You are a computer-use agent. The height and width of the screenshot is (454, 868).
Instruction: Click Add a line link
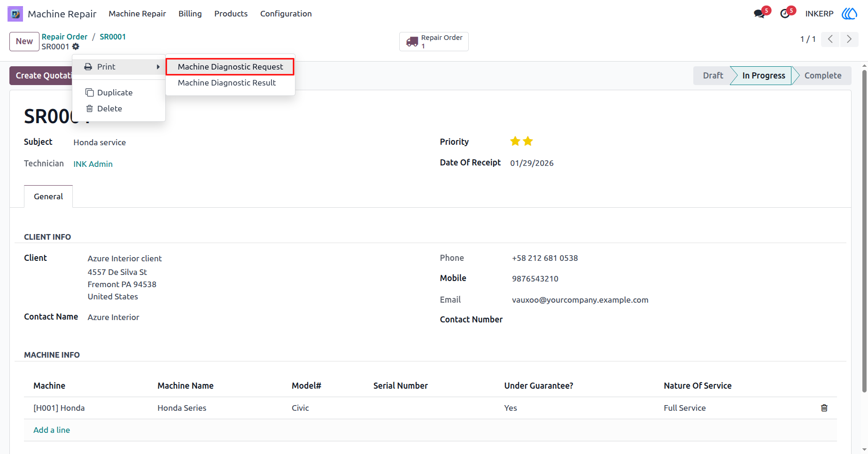coord(52,430)
